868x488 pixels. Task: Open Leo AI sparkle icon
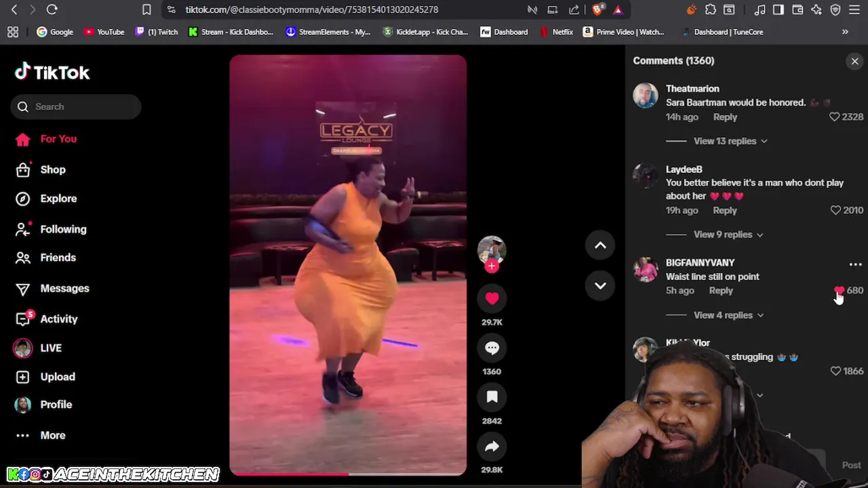tap(816, 9)
